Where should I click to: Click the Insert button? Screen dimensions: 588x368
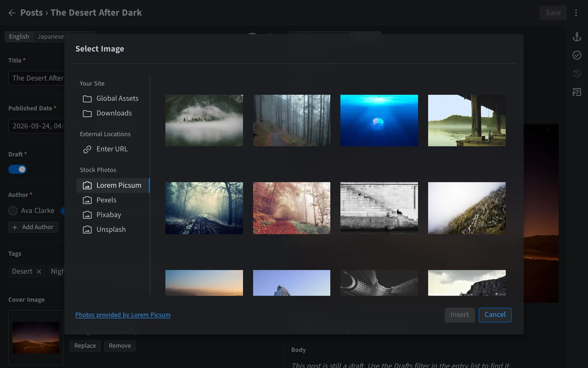[x=459, y=315]
